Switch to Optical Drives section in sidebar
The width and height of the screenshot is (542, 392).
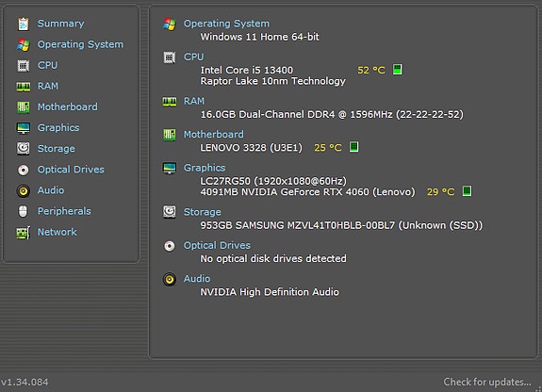[x=71, y=170]
